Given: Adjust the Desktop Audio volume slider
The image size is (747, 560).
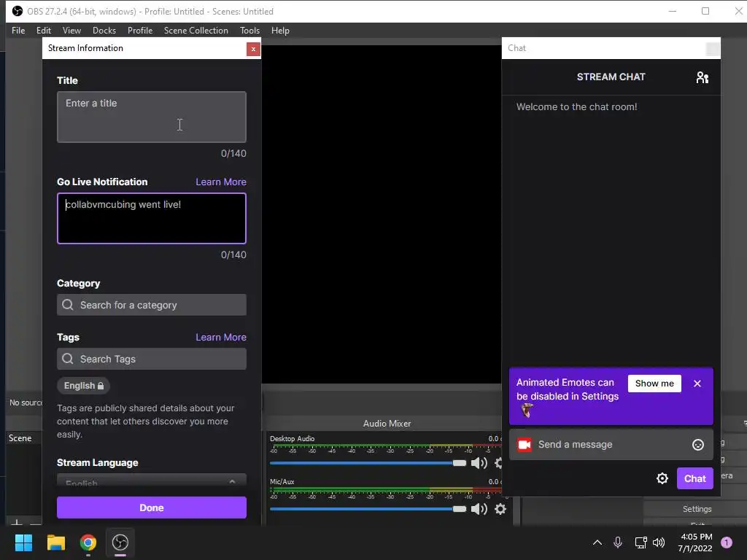Looking at the screenshot, I should coord(368,463).
